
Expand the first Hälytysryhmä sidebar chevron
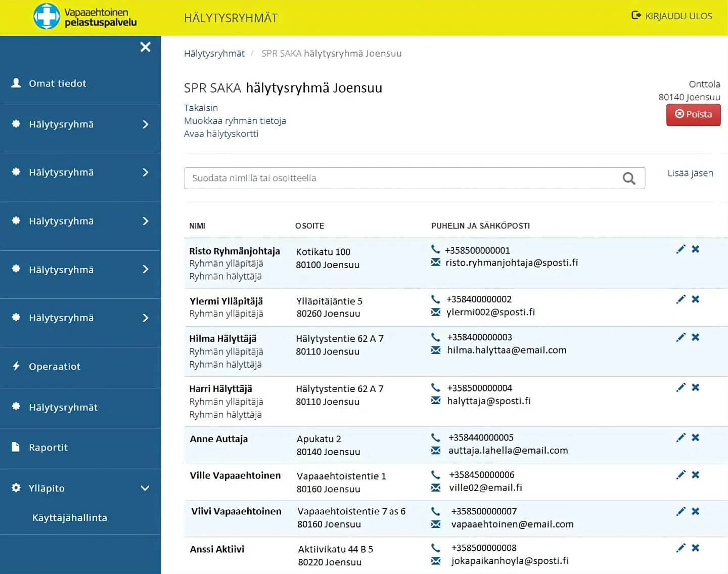146,124
